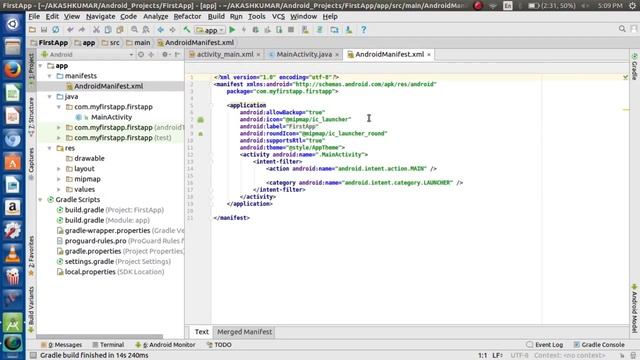Click the Help question mark icon
The height and width of the screenshot is (360, 640).
(x=363, y=29)
